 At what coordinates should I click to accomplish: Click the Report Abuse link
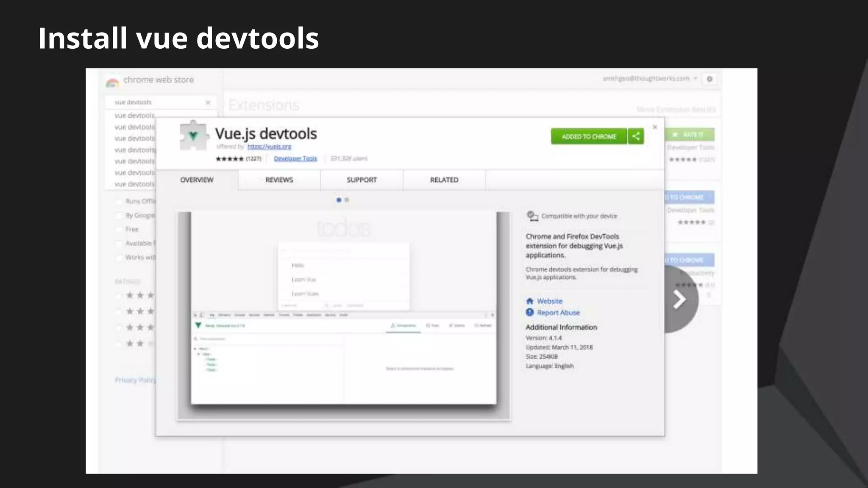[558, 313]
